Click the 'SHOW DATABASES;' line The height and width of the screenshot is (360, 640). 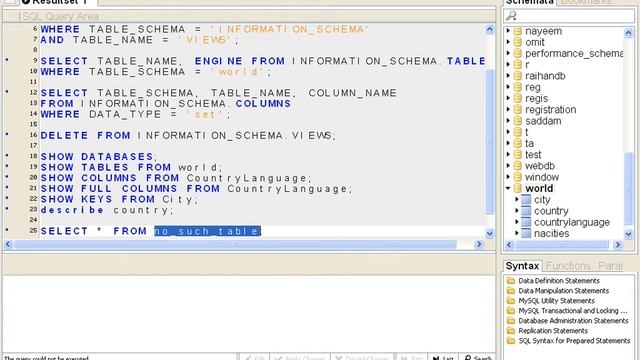99,157
